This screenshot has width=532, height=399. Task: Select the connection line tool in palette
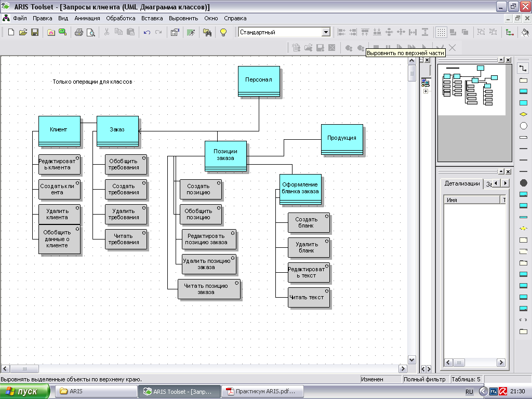point(523,68)
